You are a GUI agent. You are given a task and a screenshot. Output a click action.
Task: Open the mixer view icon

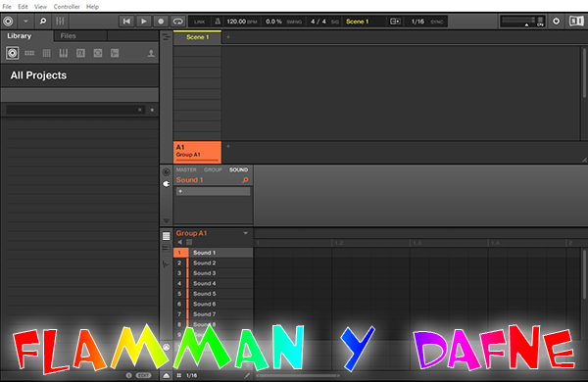(x=60, y=22)
